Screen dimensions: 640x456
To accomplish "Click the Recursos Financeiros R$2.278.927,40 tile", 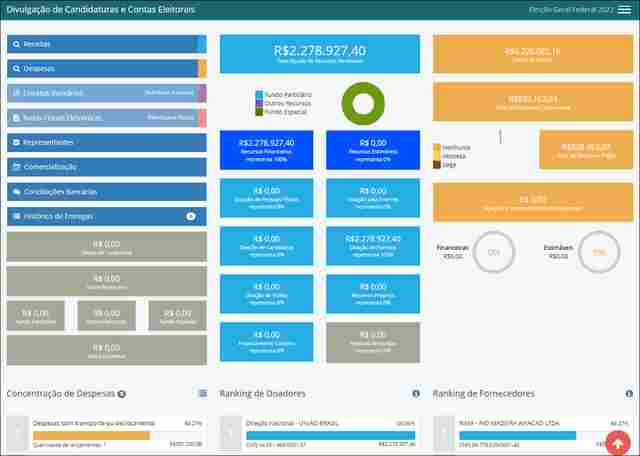I will (x=267, y=149).
